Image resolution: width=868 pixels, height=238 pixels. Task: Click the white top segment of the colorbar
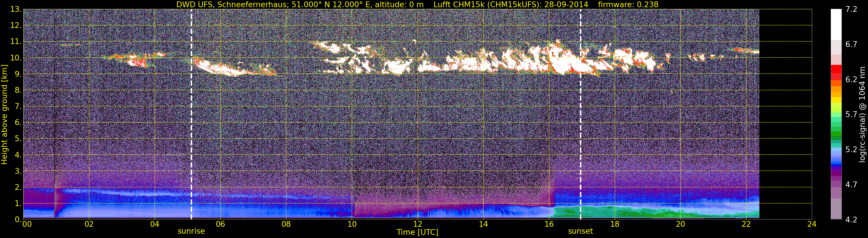tap(836, 24)
